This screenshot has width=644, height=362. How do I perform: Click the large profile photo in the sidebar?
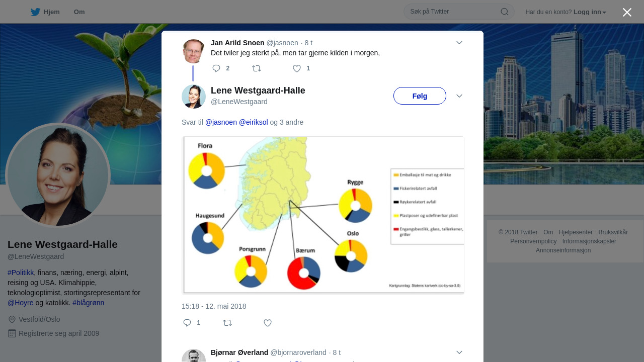58,175
